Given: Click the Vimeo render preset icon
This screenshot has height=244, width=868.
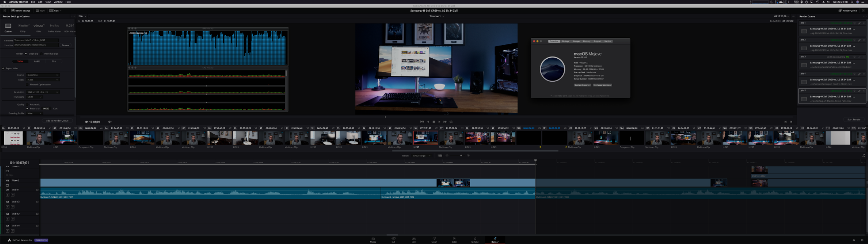Looking at the screenshot, I should [38, 26].
